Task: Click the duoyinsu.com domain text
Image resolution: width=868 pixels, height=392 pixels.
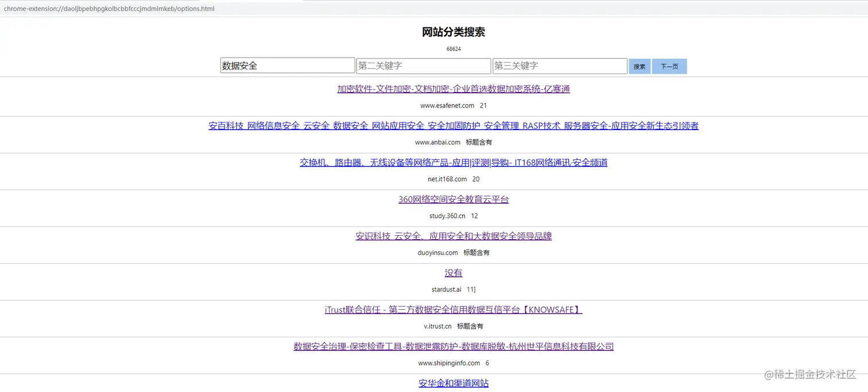Action: [x=437, y=253]
